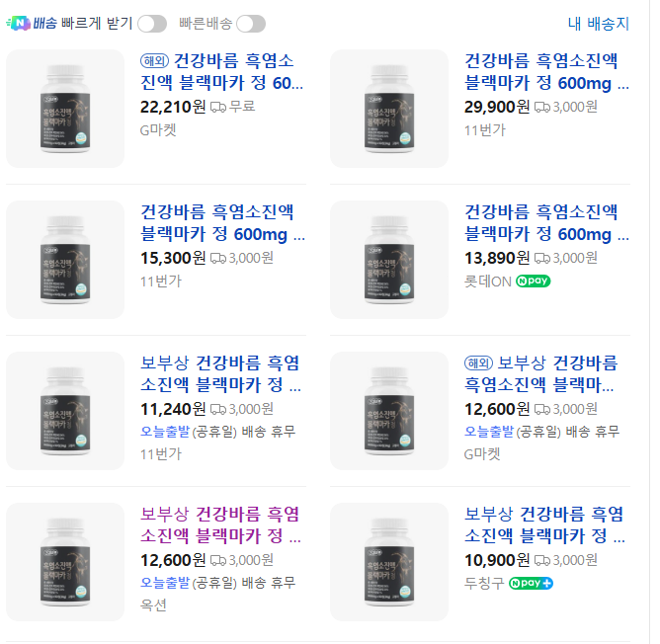Click the 옥션 seller name
Screen dimensions: 660x644
click(154, 604)
